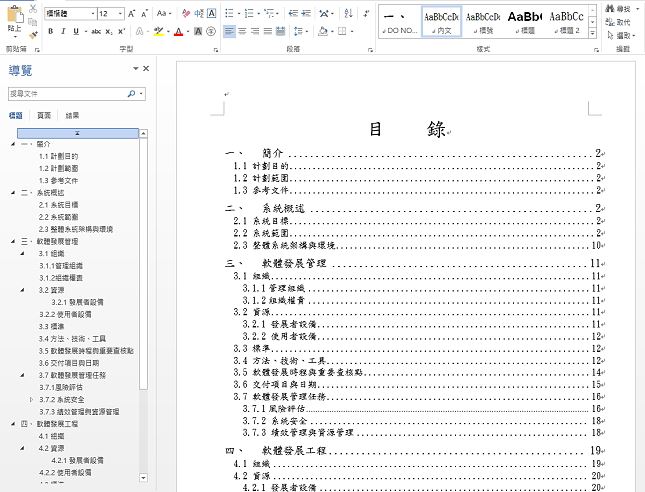The width and height of the screenshot is (645, 492).
Task: Switch to the 頁面 tab in navigation pane
Action: click(44, 116)
